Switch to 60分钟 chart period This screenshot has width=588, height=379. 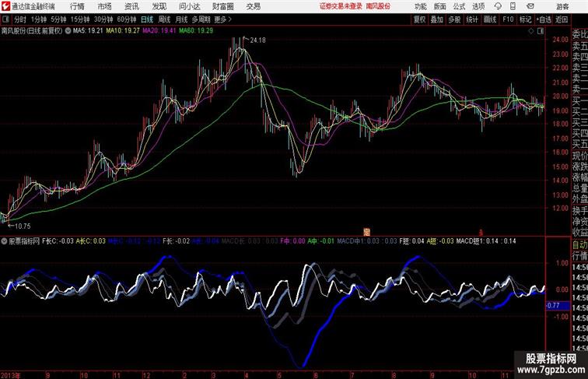(127, 19)
